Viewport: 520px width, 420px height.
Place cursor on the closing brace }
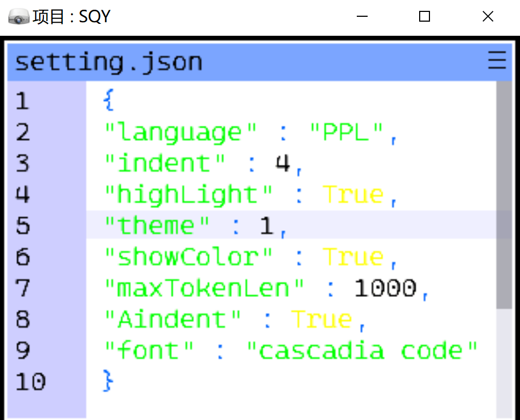[108, 381]
